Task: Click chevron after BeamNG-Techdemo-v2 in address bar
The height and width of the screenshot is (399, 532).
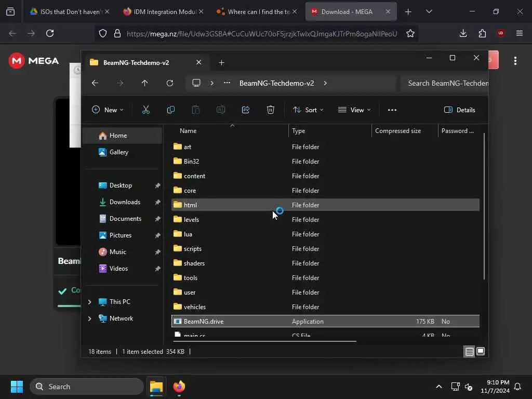Action: click(x=325, y=83)
